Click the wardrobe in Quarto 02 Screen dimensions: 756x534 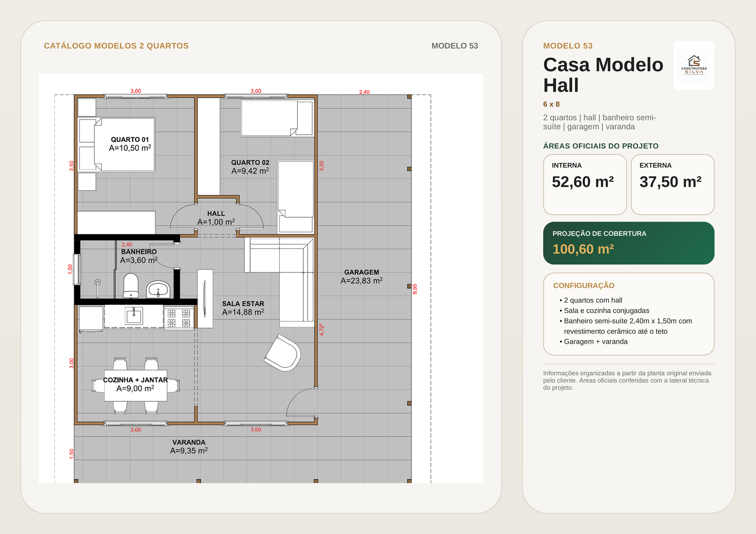point(208,146)
